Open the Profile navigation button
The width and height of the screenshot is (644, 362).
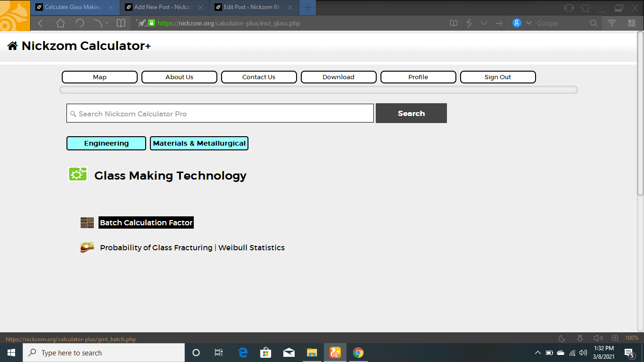click(418, 77)
